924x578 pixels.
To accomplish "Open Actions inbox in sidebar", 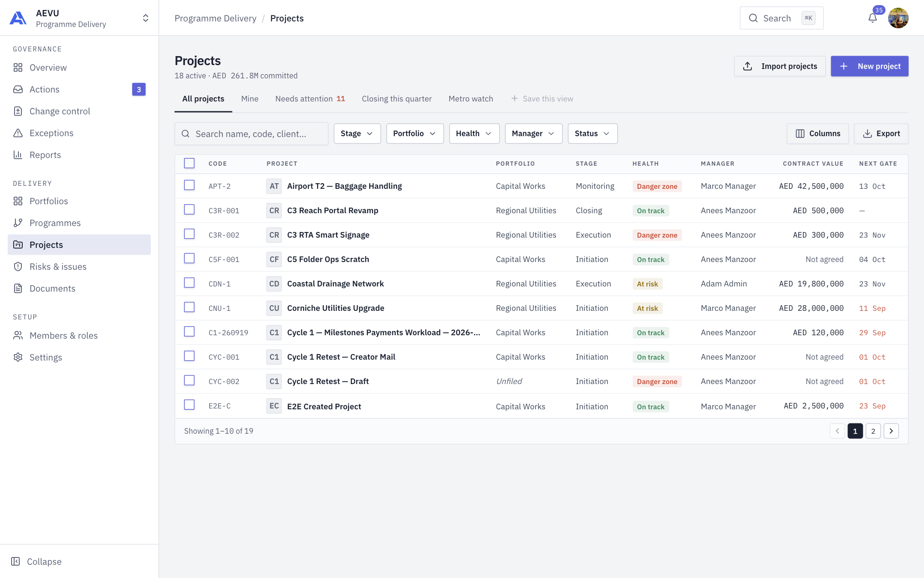I will [x=79, y=89].
